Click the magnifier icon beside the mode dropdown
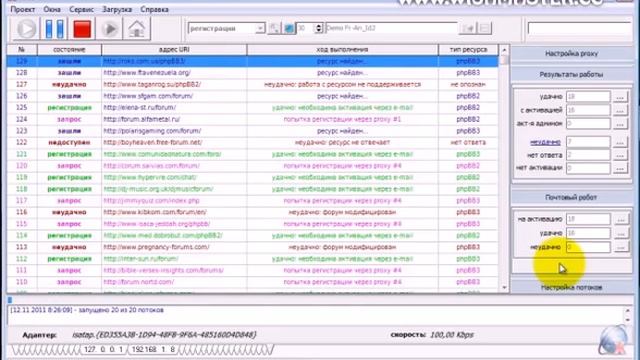 tap(274, 28)
